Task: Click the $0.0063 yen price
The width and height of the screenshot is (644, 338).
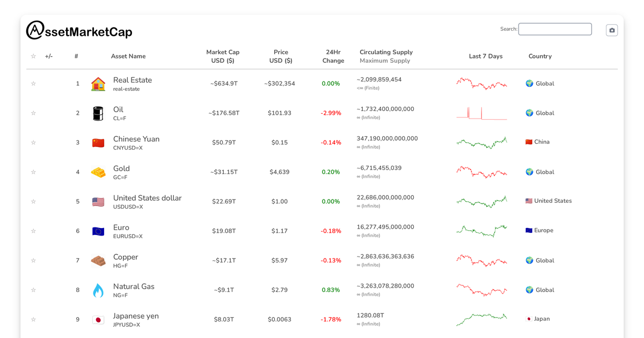Action: pyautogui.click(x=280, y=320)
